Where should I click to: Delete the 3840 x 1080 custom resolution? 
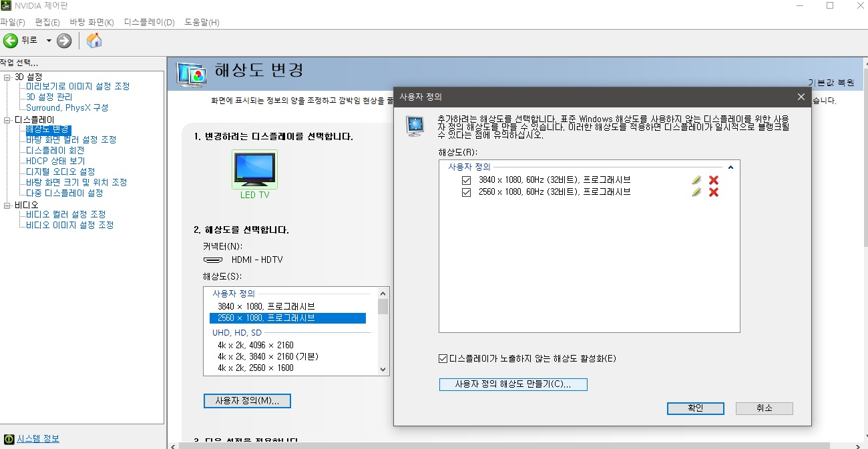pyautogui.click(x=713, y=180)
